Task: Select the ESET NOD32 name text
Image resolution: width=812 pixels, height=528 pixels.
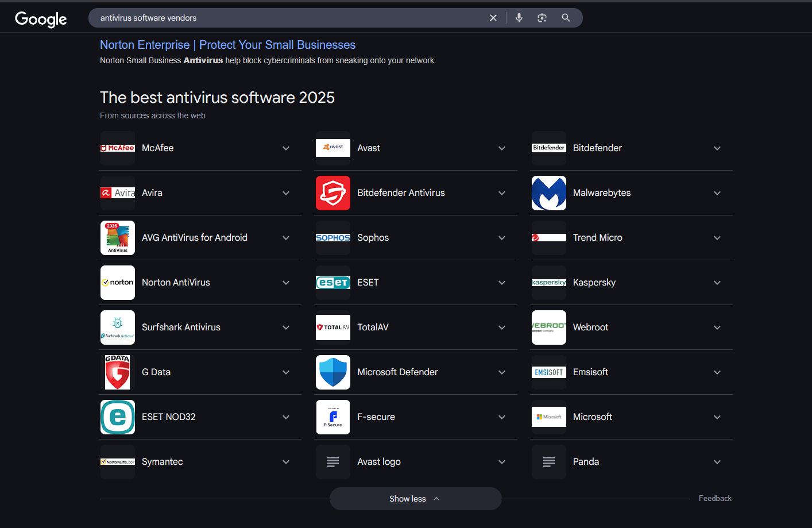Action: click(169, 417)
